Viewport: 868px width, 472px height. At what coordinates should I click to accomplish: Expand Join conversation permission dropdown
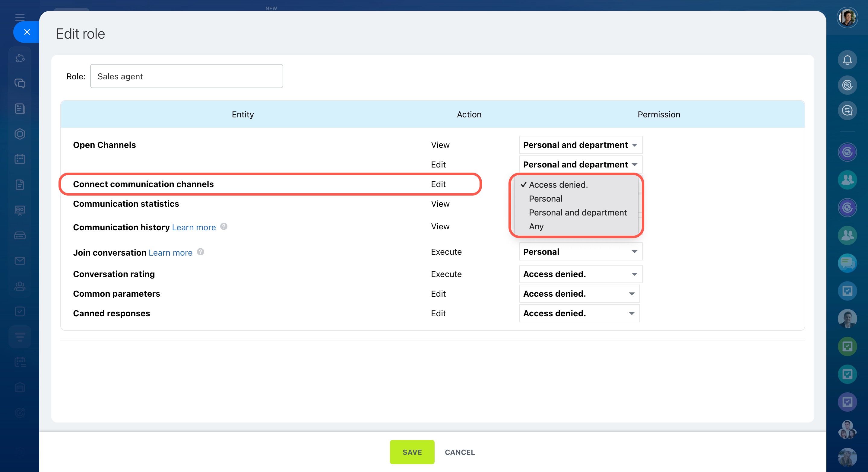point(580,252)
